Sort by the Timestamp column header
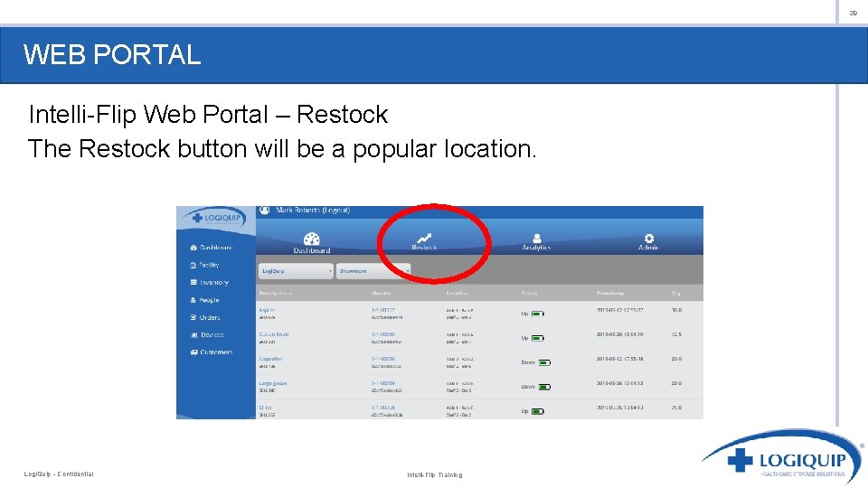 [x=610, y=293]
